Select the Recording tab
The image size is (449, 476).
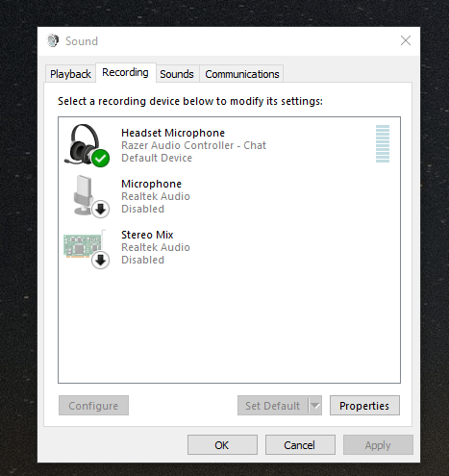[126, 73]
